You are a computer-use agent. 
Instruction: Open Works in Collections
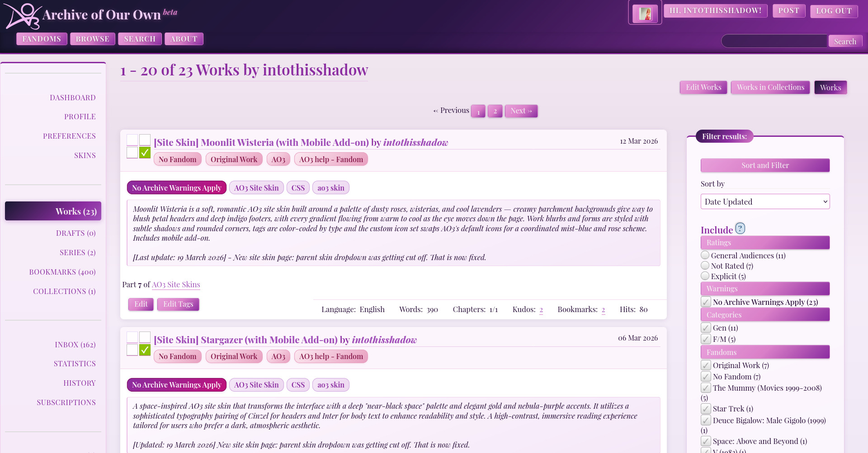pos(770,87)
